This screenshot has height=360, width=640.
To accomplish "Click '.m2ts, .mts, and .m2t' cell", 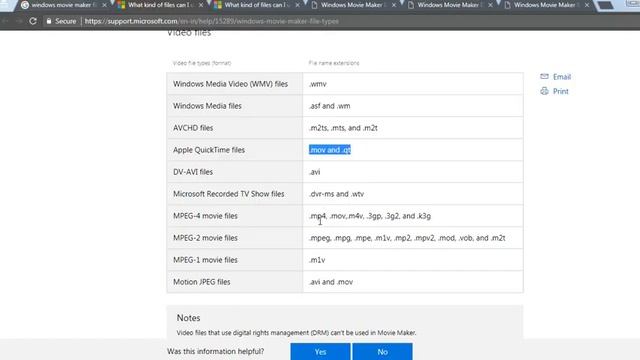I will 413,128.
